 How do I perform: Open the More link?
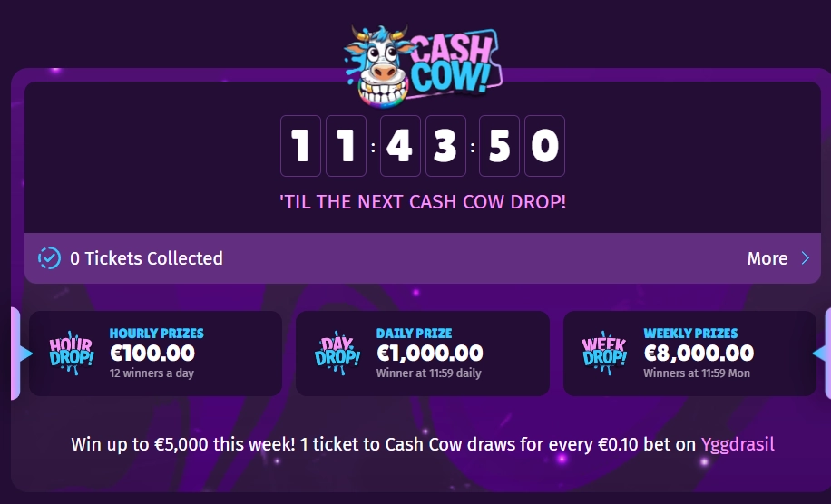pos(767,258)
